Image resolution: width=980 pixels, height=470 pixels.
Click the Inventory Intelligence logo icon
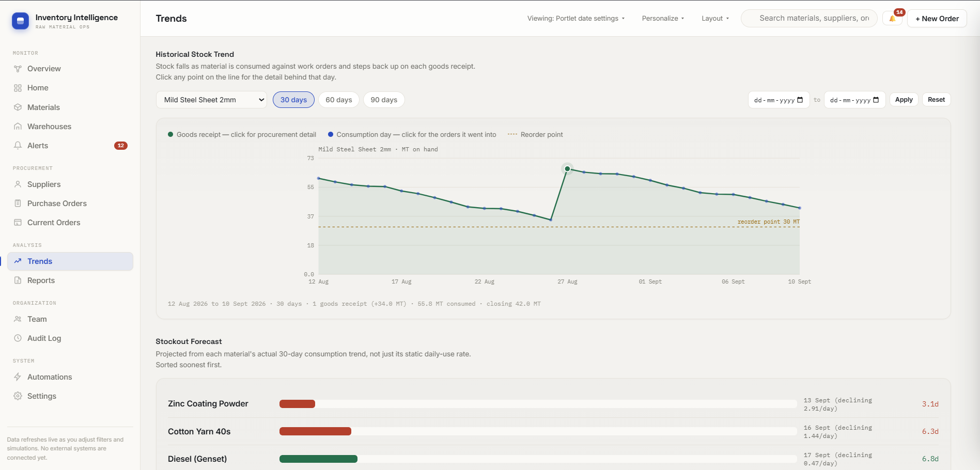(x=20, y=21)
